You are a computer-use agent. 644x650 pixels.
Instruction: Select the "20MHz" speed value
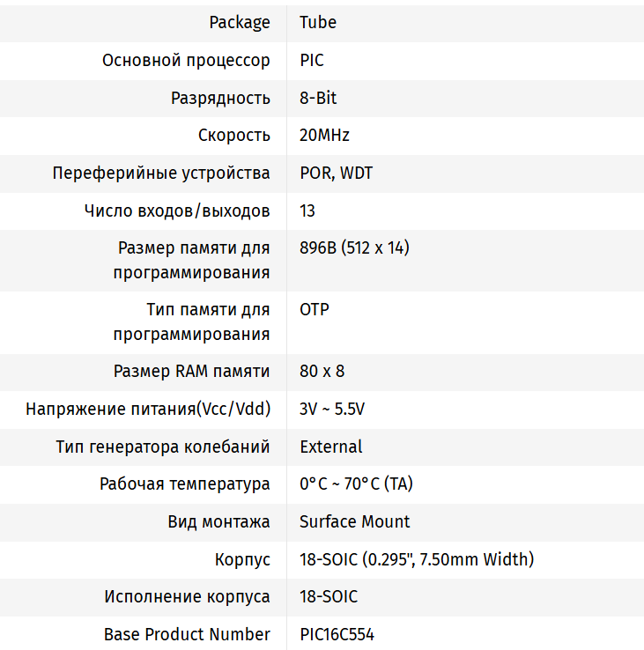click(x=324, y=136)
